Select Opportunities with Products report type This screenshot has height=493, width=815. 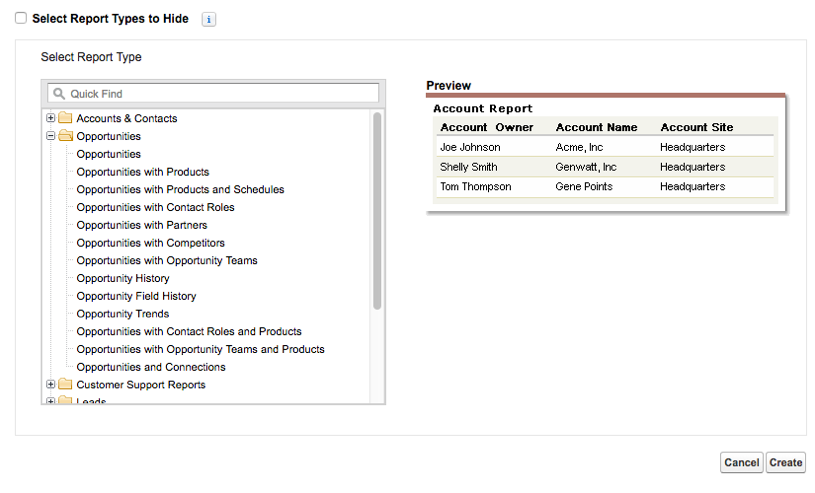pyautogui.click(x=142, y=172)
